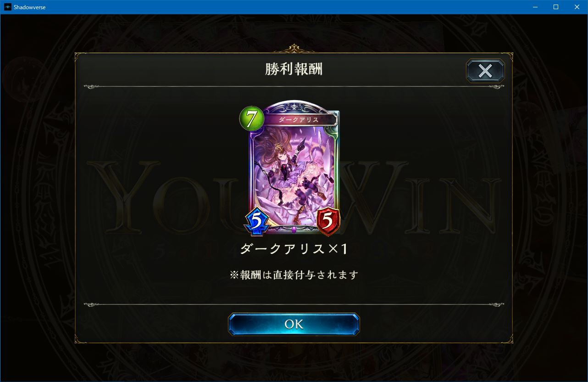Close the 勝利報酬 dialog with the X button
This screenshot has width=588, height=382.
click(x=485, y=71)
